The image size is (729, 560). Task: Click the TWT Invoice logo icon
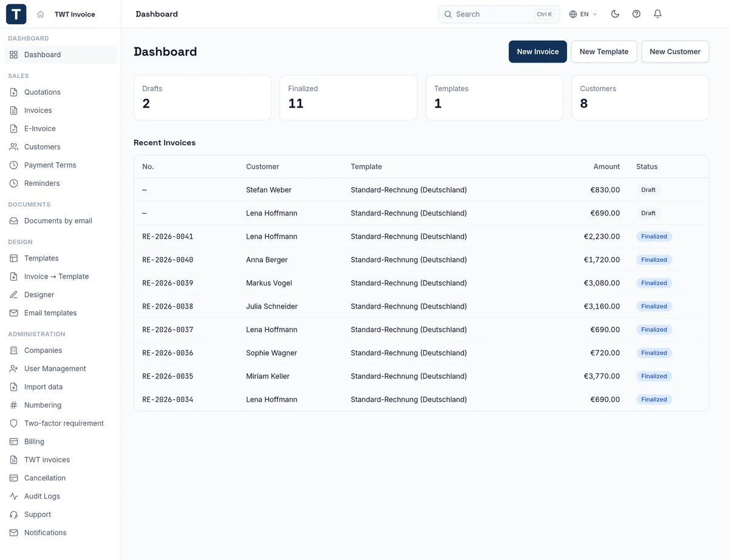[16, 14]
